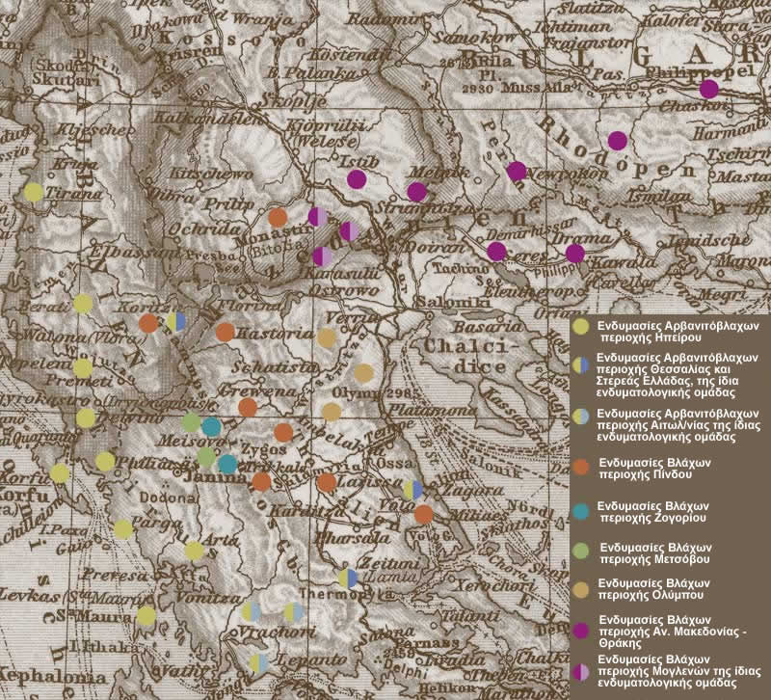Select the 'Skoplje' map label
Screen dimensions: 771x700
(x=292, y=100)
